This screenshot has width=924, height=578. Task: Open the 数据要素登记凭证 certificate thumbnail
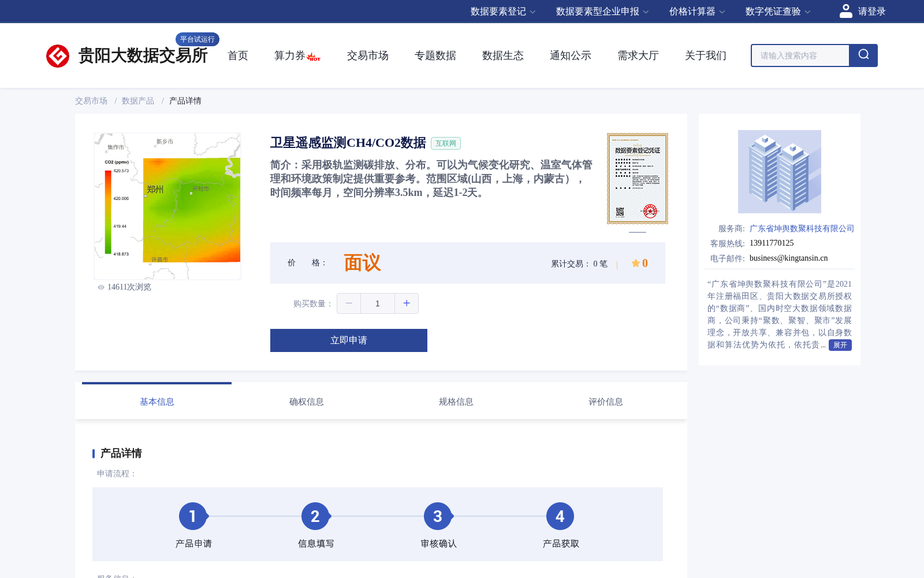(638, 179)
